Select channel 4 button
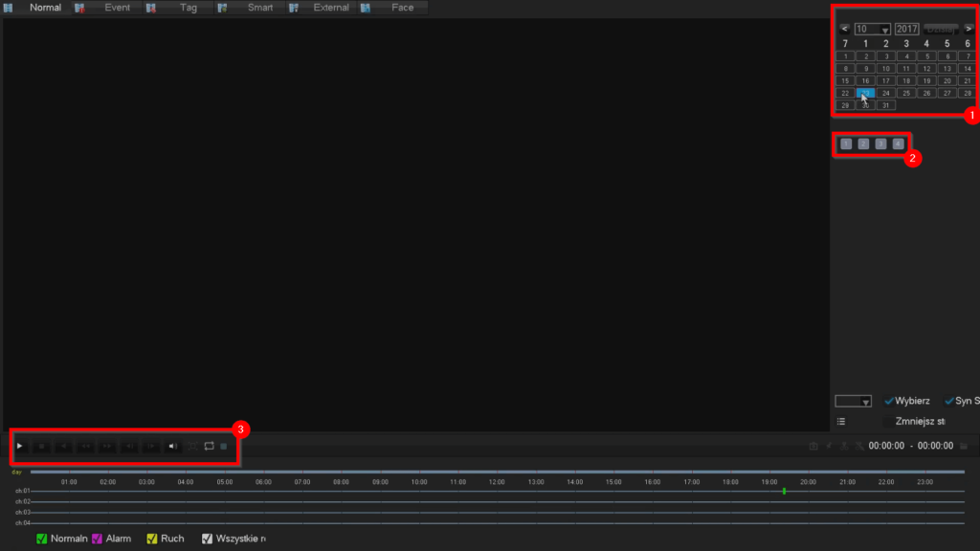Viewport: 980px width, 551px height. [x=898, y=143]
